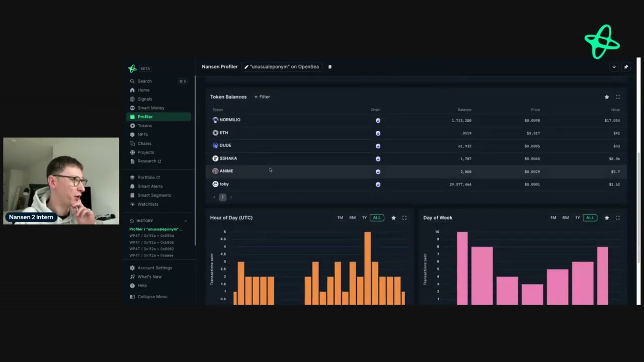Go to next page of Token Balances

pyautogui.click(x=231, y=197)
